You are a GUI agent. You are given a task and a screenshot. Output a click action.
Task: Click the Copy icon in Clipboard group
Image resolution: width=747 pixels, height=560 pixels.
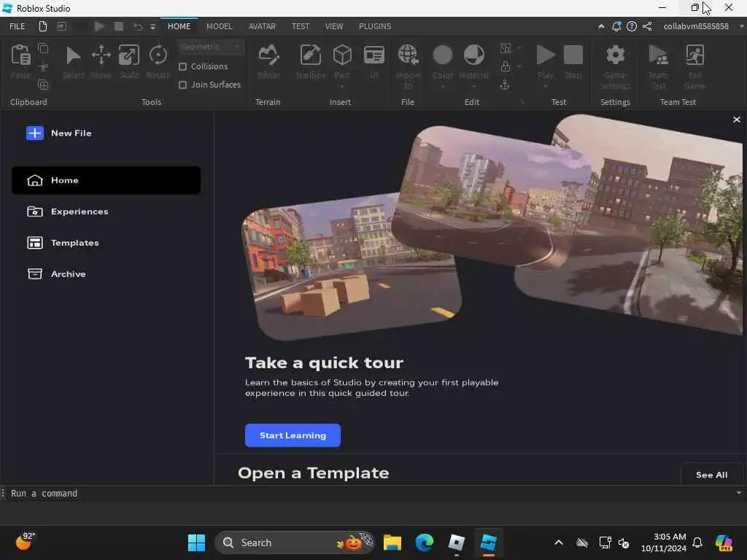43,48
